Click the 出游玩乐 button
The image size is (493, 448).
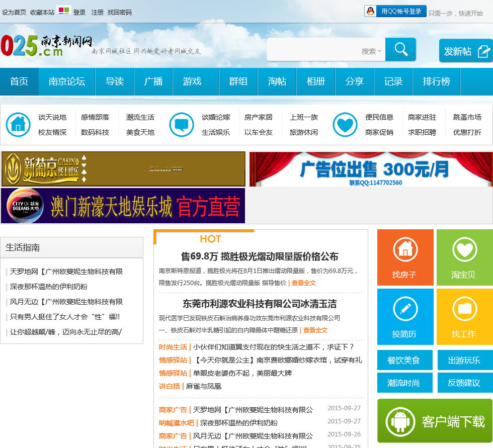tap(465, 360)
